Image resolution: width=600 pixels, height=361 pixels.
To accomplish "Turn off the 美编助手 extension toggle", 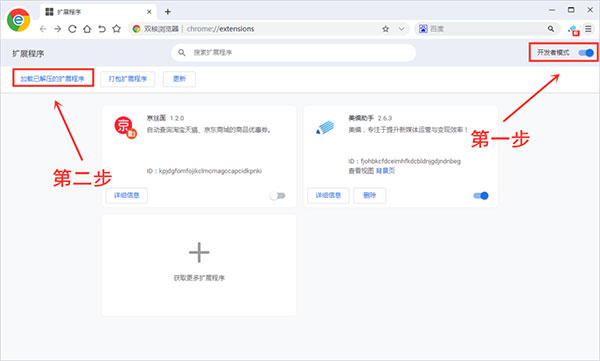I will point(481,196).
